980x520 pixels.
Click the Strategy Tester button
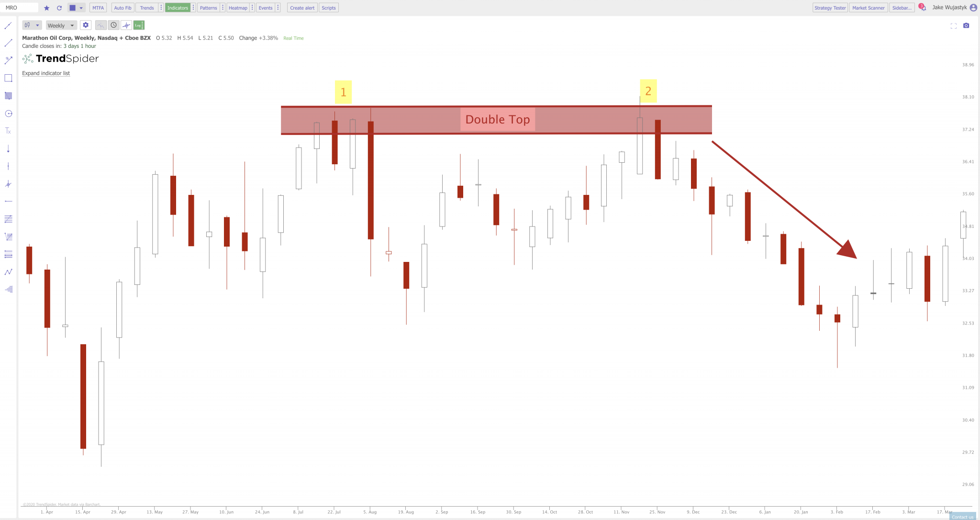pos(830,7)
